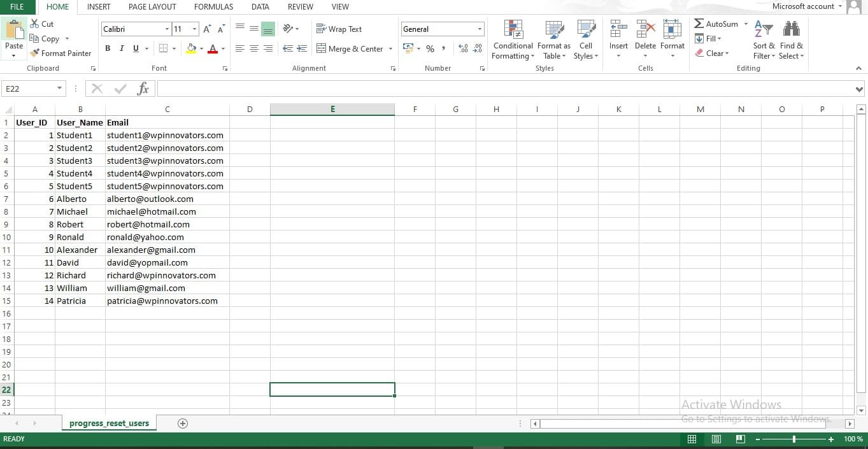868x449 pixels.
Task: Click the text orientation icon
Action: coord(288,29)
